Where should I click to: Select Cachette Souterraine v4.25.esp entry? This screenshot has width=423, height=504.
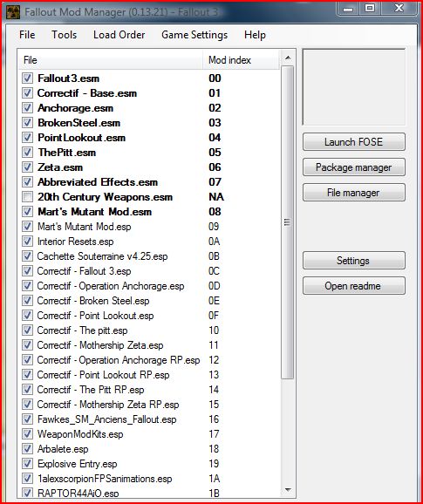(x=102, y=256)
